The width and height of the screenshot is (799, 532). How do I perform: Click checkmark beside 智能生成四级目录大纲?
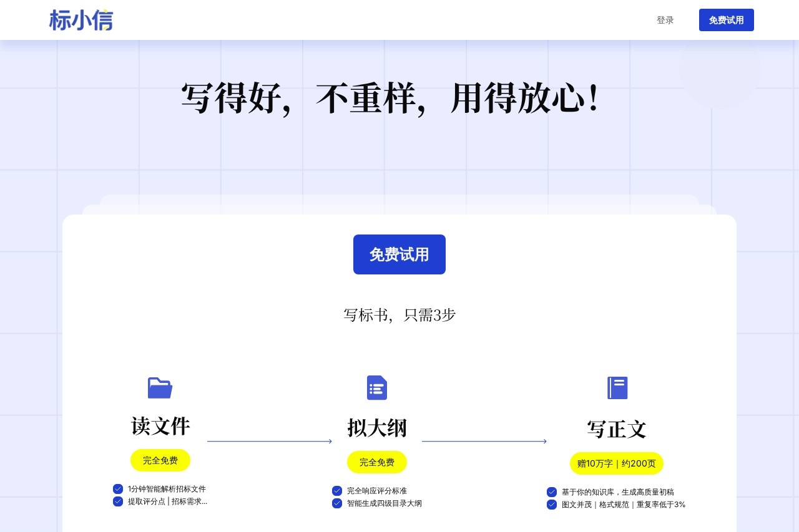pyautogui.click(x=337, y=503)
